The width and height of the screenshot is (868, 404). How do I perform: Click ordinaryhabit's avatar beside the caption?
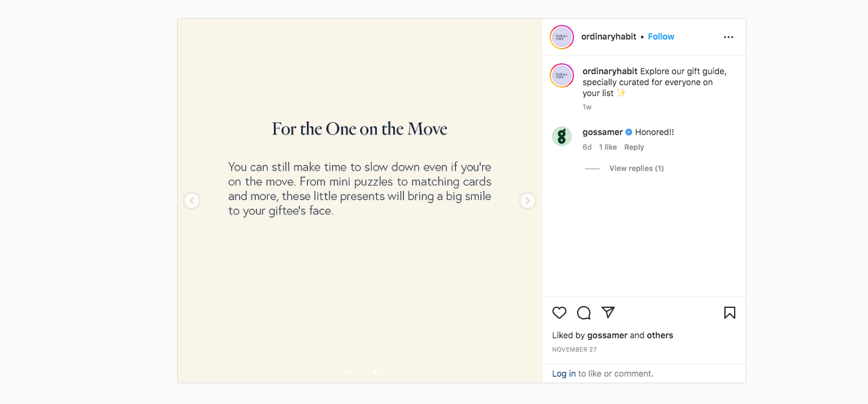(562, 75)
